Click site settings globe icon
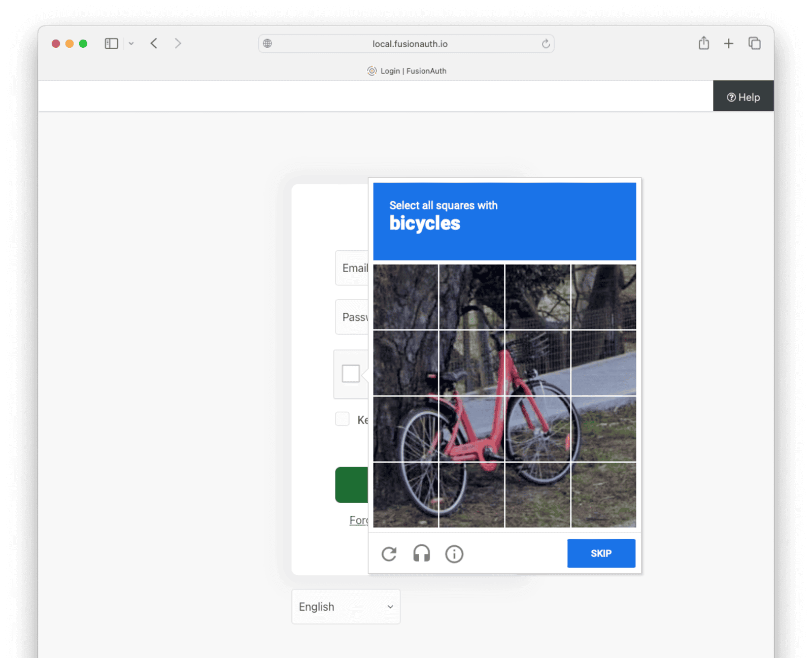This screenshot has width=812, height=658. pos(267,44)
